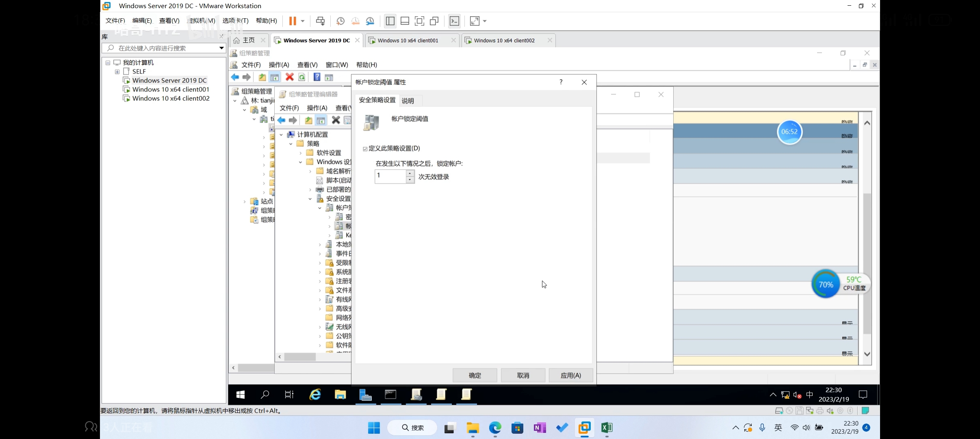
Task: Open File Explorer from the guest taskbar
Action: tap(340, 395)
